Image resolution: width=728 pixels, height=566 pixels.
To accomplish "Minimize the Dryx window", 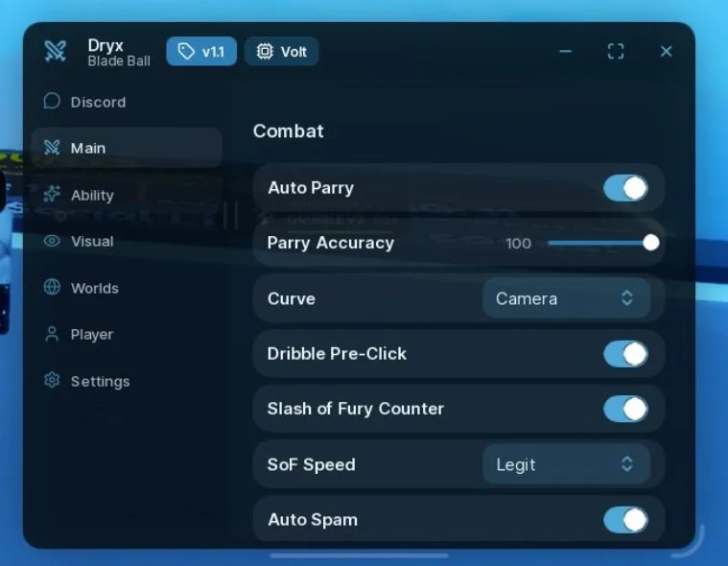I will [x=565, y=51].
